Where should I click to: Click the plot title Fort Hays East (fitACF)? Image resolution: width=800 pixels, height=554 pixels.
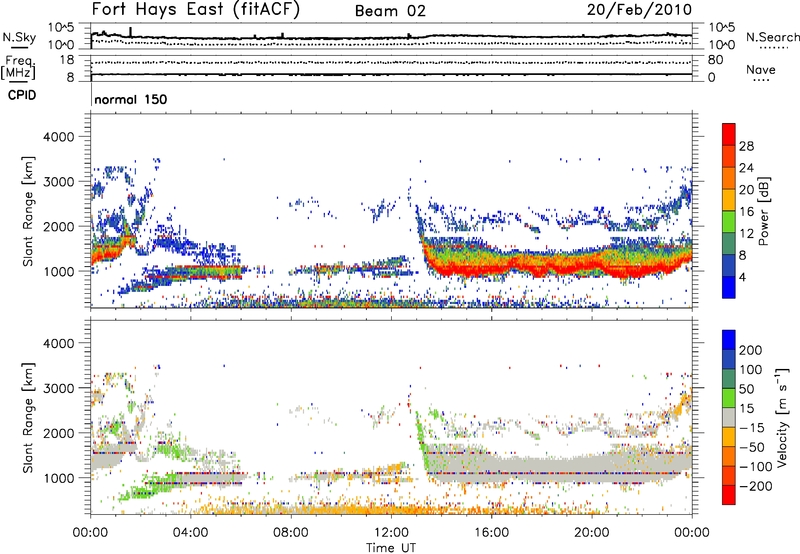[196, 10]
